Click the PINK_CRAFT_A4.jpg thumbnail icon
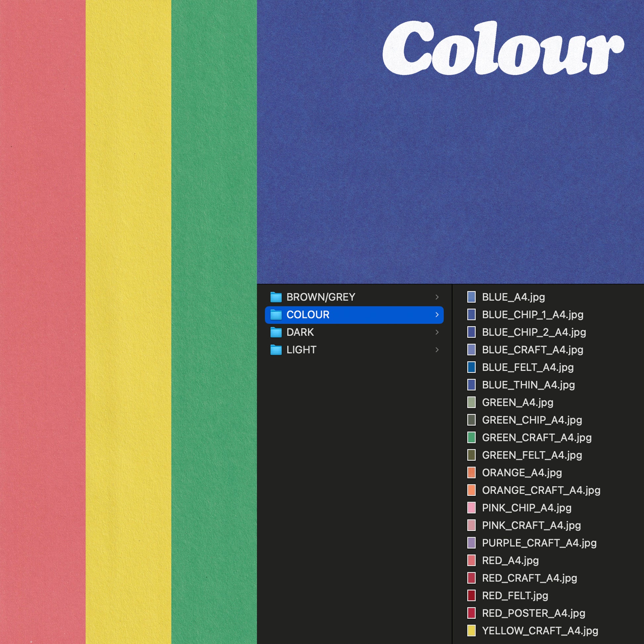644x644 pixels. click(x=471, y=525)
